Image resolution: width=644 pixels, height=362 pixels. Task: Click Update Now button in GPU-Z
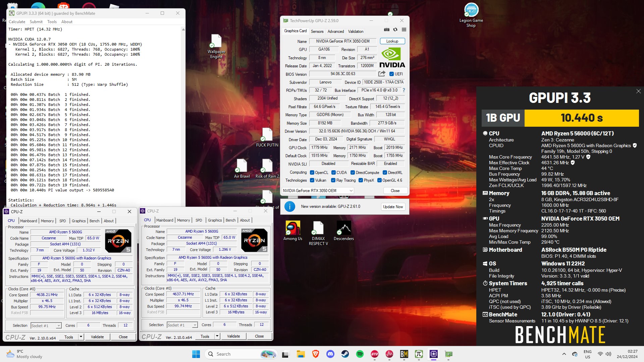[x=393, y=207]
